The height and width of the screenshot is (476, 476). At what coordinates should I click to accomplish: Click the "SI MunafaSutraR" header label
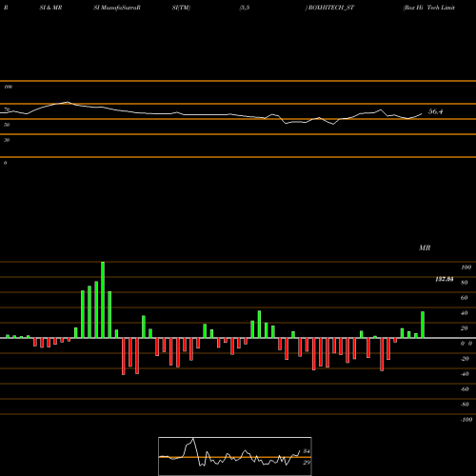click(x=117, y=8)
